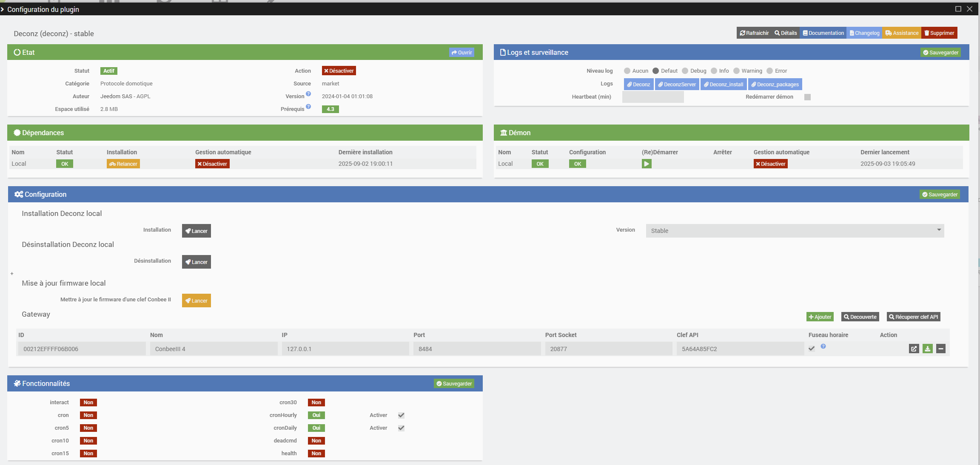Open the Documentation link
The image size is (980, 465).
[x=823, y=33]
